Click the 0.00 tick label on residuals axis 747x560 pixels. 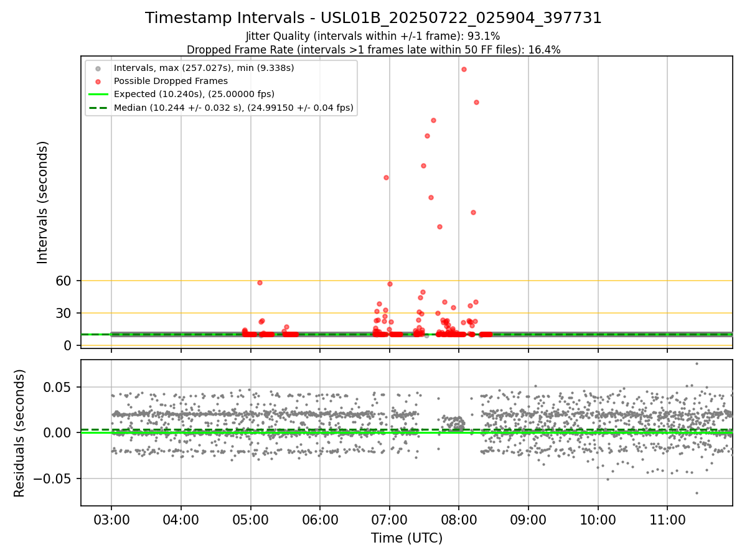click(x=59, y=432)
